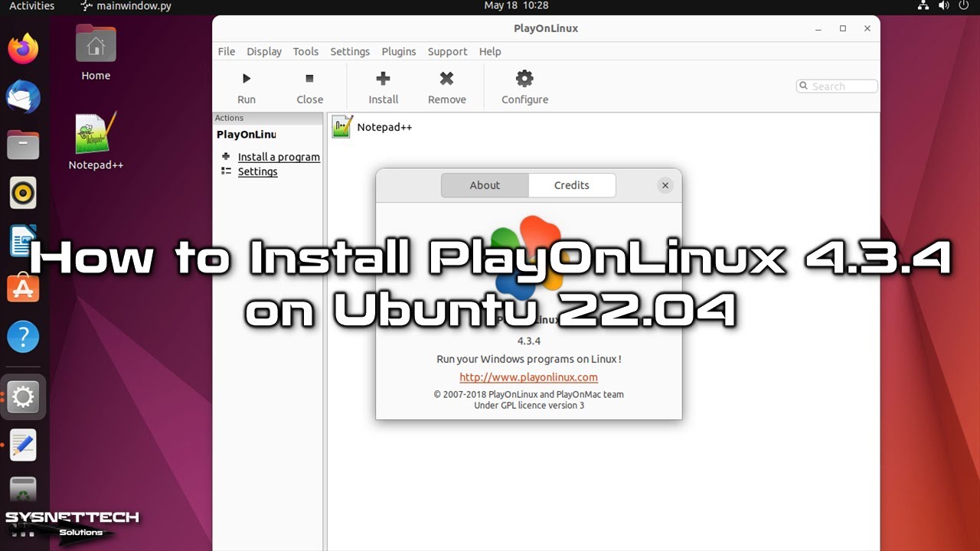The image size is (980, 551).
Task: Click the network status icon
Action: (x=922, y=6)
